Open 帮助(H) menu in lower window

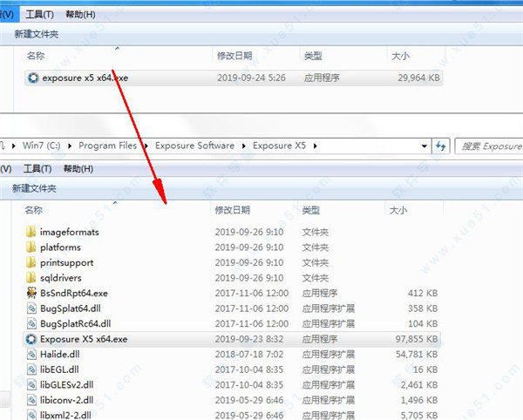point(78,169)
